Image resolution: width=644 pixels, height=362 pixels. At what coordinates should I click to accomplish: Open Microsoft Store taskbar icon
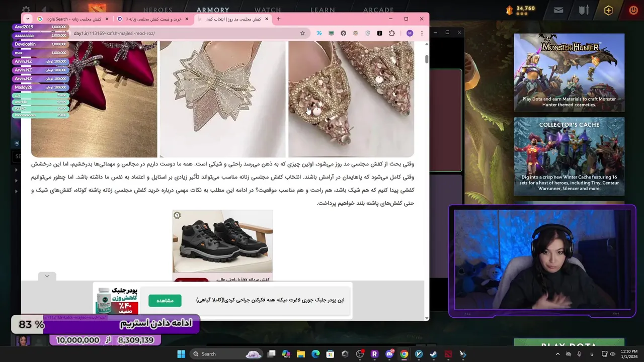[330, 354]
